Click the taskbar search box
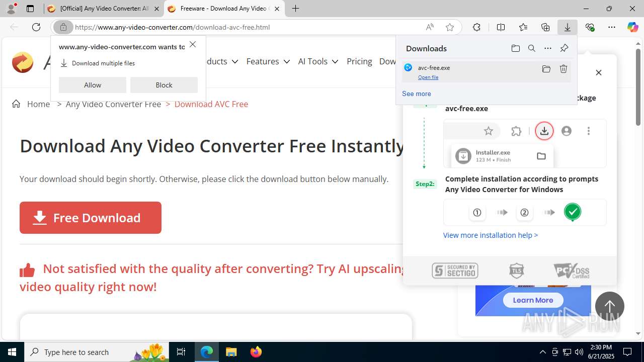 97,352
